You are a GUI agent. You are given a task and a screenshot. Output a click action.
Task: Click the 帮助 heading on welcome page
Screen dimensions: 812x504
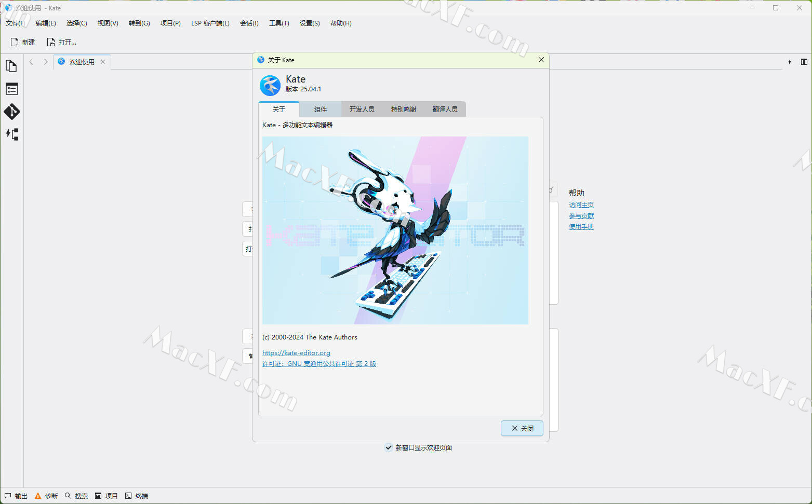tap(577, 193)
